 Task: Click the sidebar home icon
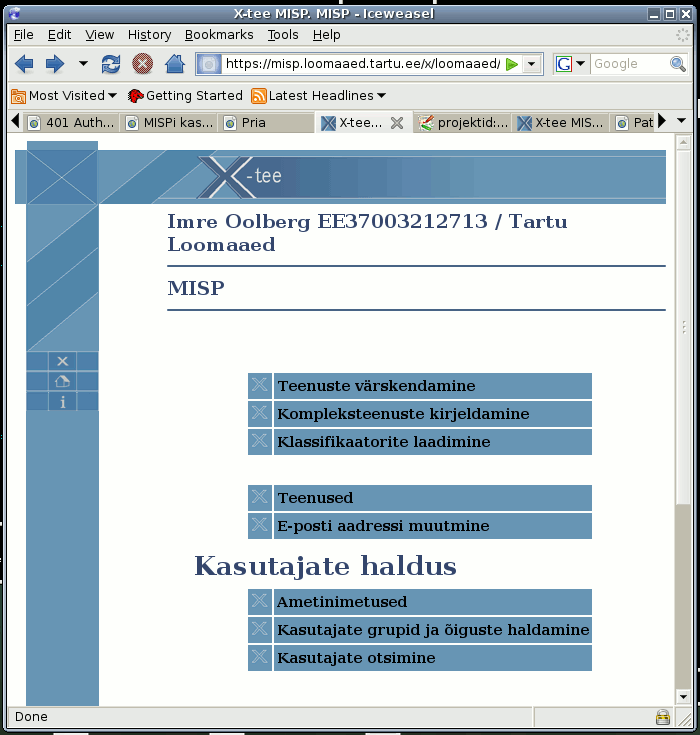(62, 381)
